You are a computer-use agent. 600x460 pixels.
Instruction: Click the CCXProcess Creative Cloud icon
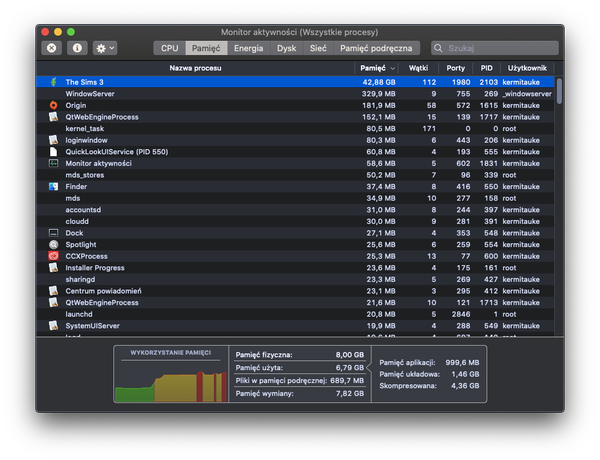(x=54, y=256)
